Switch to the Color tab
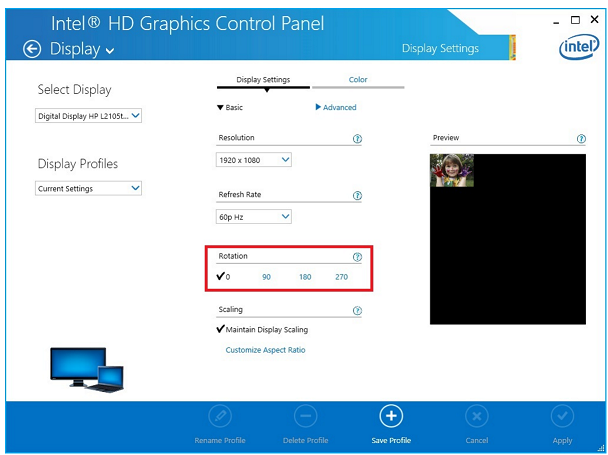 (x=358, y=80)
